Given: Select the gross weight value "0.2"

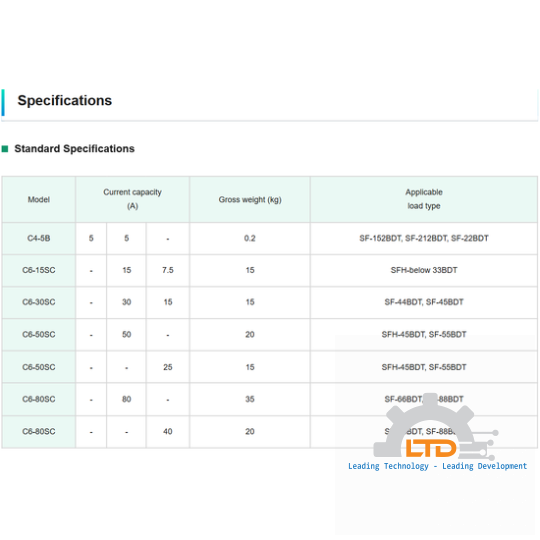Looking at the screenshot, I should click(250, 238).
